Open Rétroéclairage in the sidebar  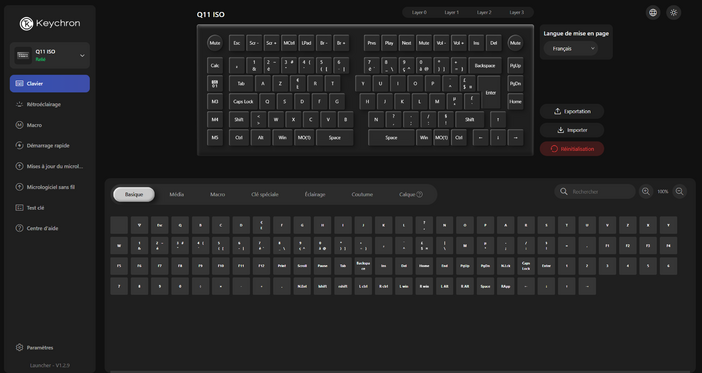pos(50,104)
